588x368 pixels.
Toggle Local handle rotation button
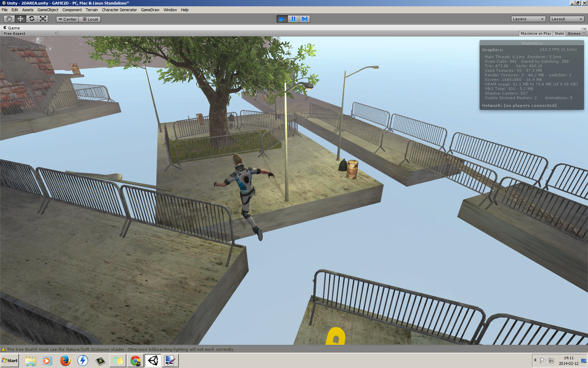[90, 19]
